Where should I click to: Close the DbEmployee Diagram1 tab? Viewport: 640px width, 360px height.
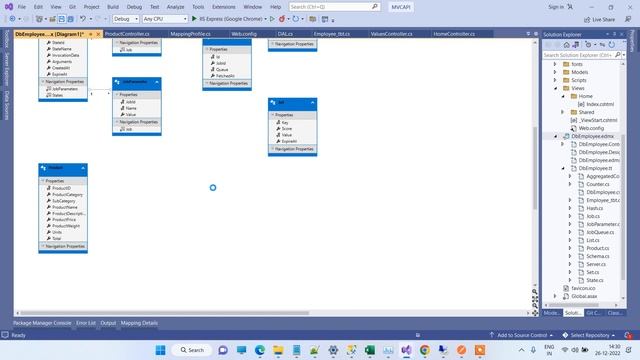[x=98, y=34]
